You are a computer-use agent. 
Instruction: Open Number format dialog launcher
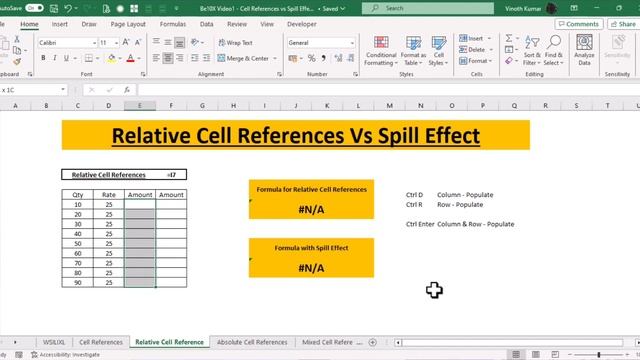[356, 74]
